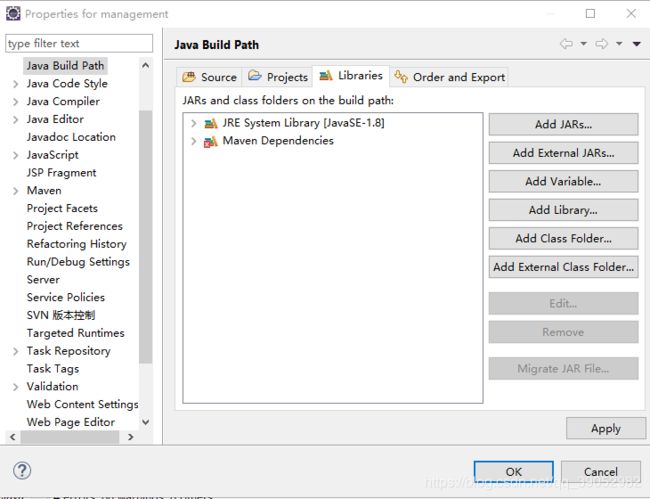
Task: Select Project Facets in the sidebar
Action: (x=62, y=208)
